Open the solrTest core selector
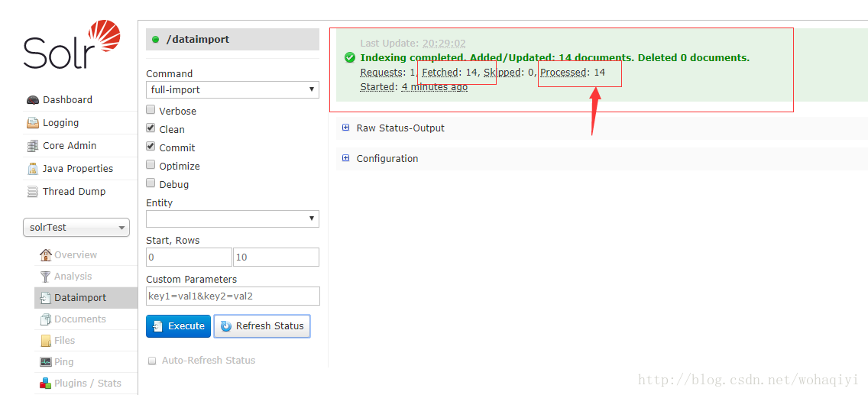The height and width of the screenshot is (395, 868). (x=76, y=228)
